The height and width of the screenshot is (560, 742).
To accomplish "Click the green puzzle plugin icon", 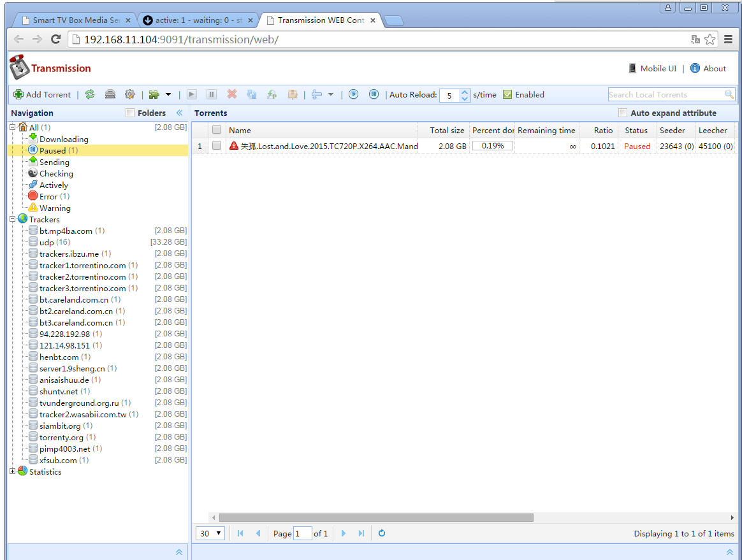I will (154, 94).
